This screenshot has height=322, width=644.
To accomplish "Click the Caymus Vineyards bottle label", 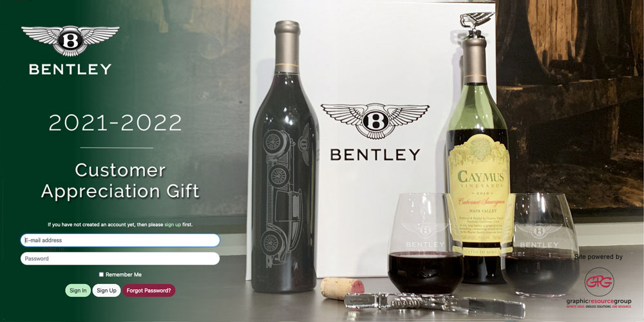I will pos(479,189).
